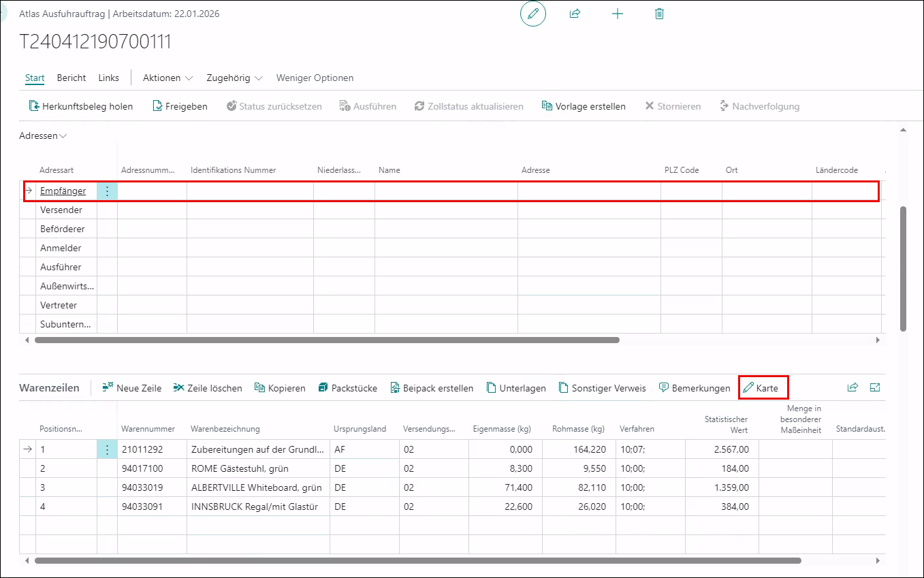
Task: Click share icon in Warenzeilen bar
Action: pos(853,387)
